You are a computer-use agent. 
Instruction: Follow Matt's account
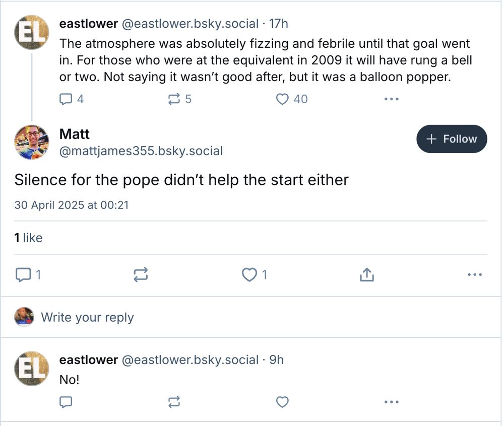(452, 139)
